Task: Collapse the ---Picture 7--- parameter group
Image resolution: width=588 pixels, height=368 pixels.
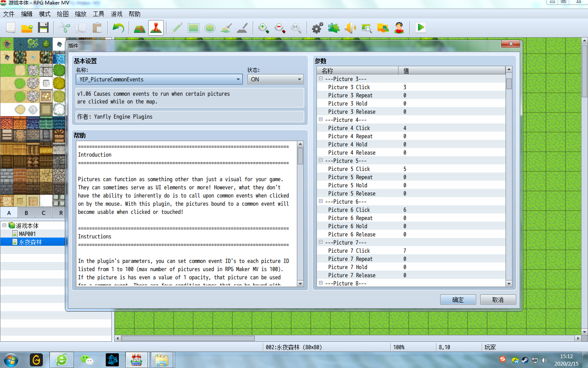Action: 321,242
